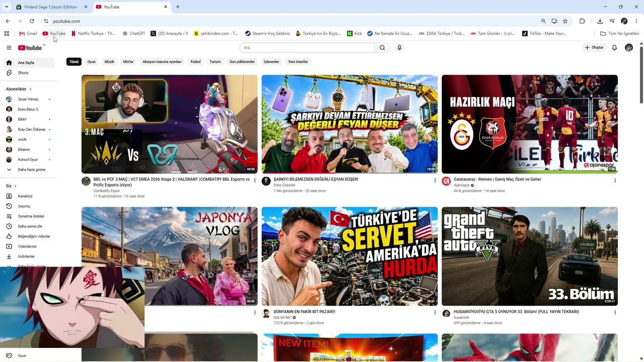Image resolution: width=644 pixels, height=362 pixels.
Task: Click the YouTube search input field
Action: (x=307, y=48)
